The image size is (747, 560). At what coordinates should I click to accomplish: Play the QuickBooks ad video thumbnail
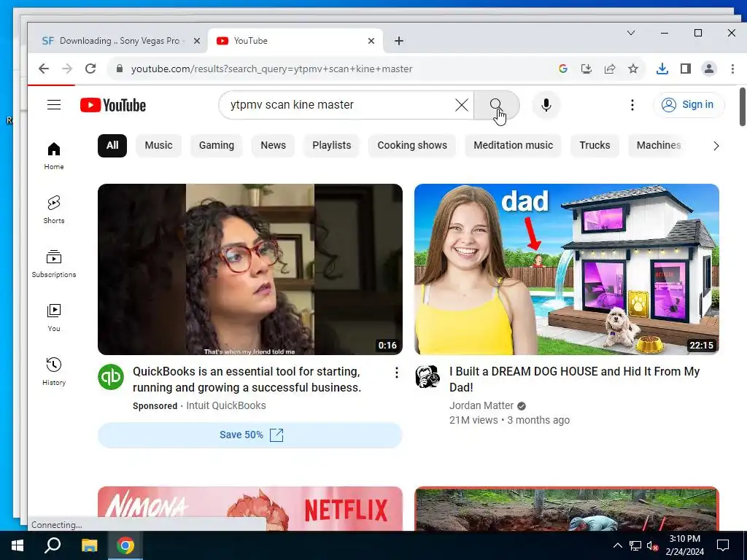point(250,270)
